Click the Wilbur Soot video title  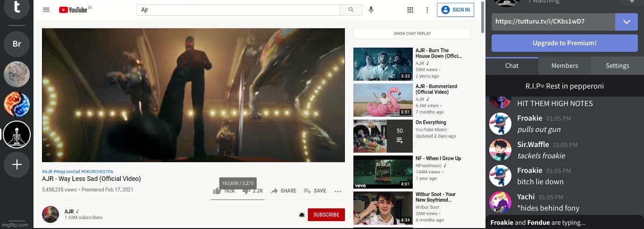click(x=435, y=197)
